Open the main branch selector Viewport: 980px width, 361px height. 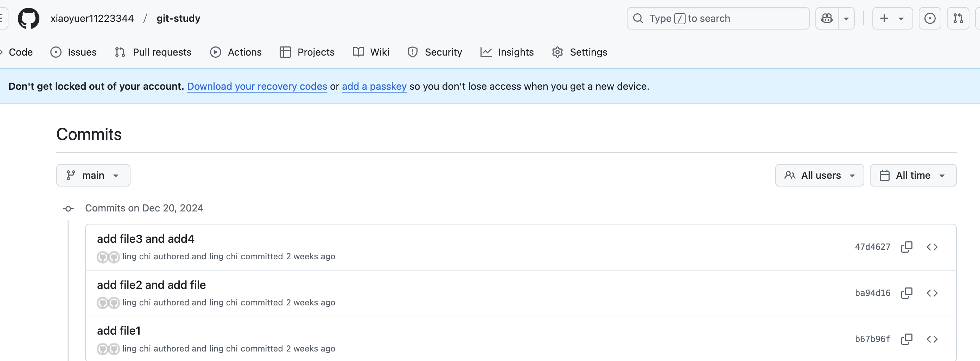[93, 175]
